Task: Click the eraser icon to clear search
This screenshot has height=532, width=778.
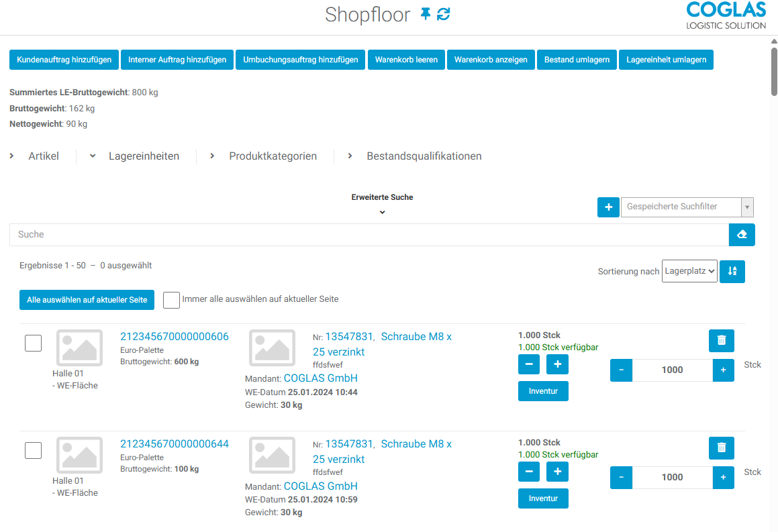Action: (x=742, y=235)
